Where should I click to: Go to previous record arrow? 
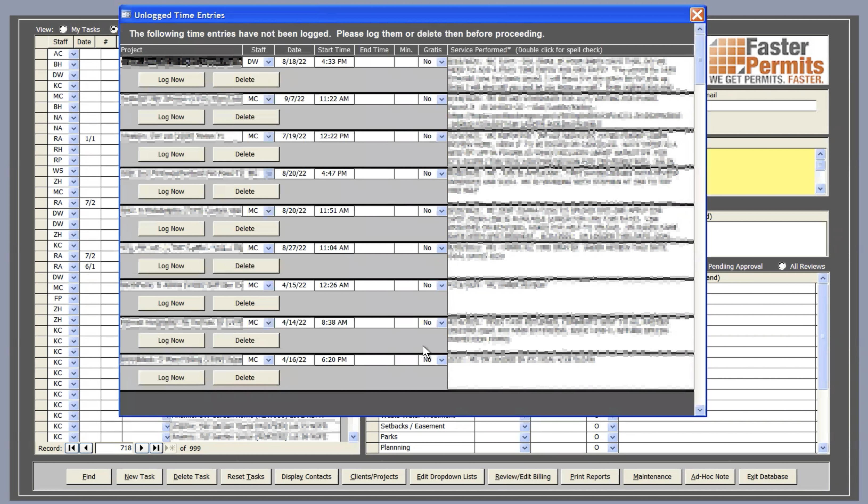(x=86, y=448)
